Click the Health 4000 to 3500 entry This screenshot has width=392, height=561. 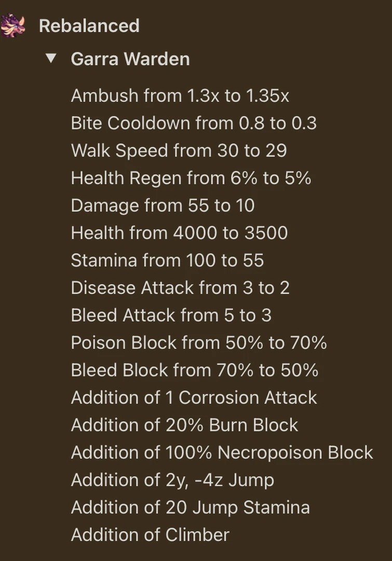coord(178,233)
